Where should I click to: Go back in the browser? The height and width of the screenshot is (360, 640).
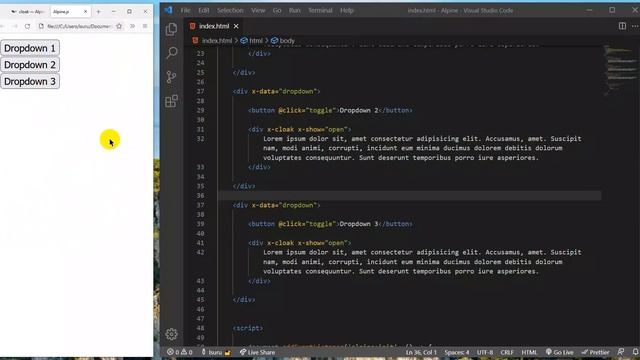(2, 26)
